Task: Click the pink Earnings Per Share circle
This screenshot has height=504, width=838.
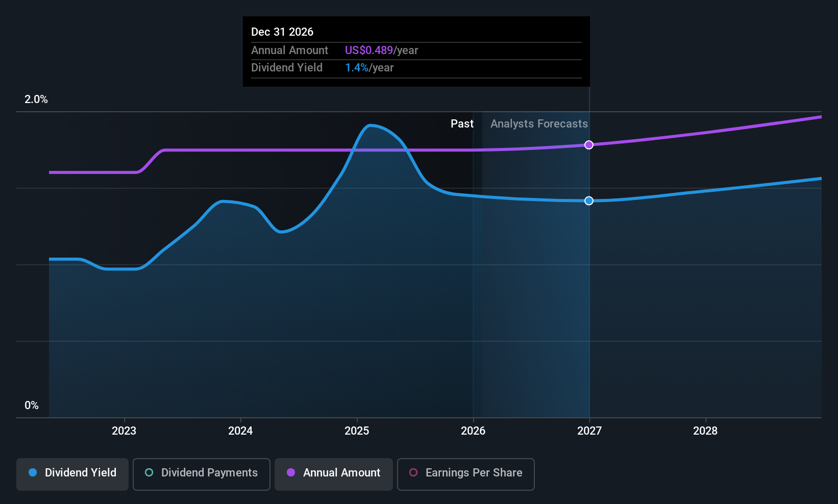Action: pos(413,472)
